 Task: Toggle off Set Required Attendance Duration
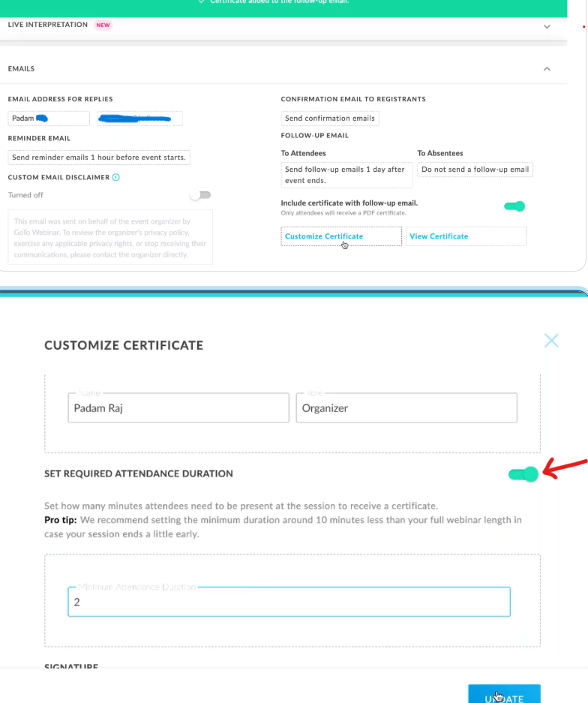(523, 474)
